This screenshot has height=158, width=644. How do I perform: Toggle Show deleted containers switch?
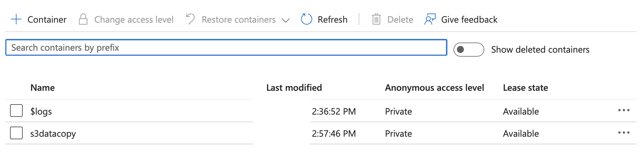(x=469, y=50)
